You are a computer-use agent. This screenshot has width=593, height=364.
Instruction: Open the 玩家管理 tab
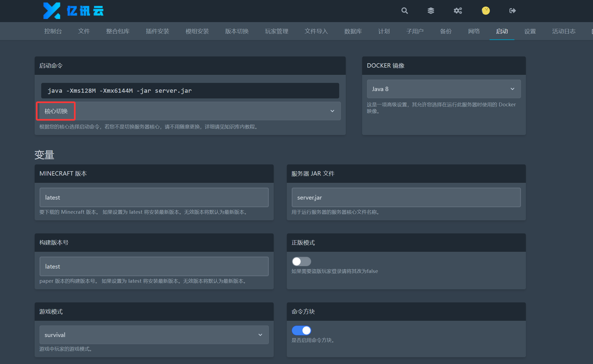(276, 31)
